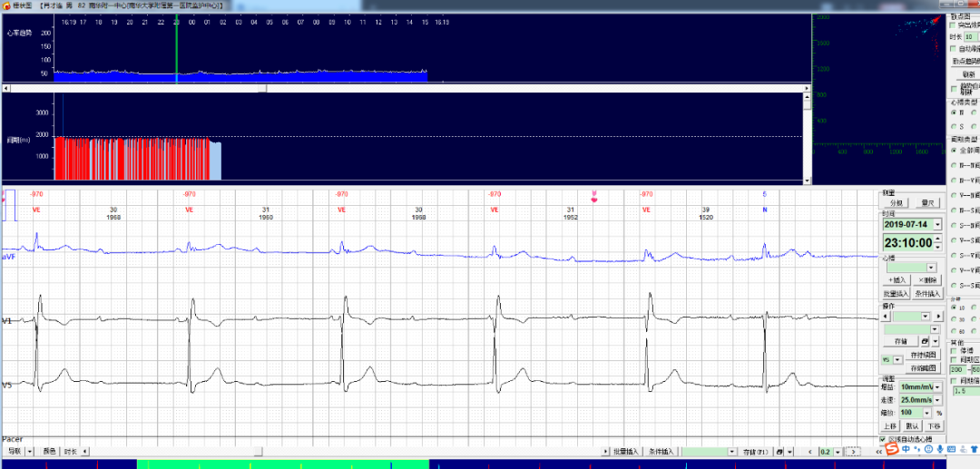Open the date dropdown showing 2019-07-14

[x=936, y=224]
